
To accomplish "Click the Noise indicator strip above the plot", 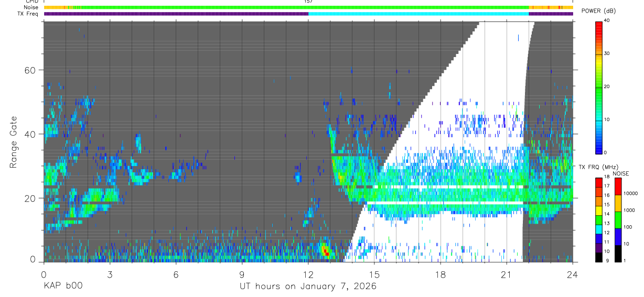I will (x=308, y=7).
